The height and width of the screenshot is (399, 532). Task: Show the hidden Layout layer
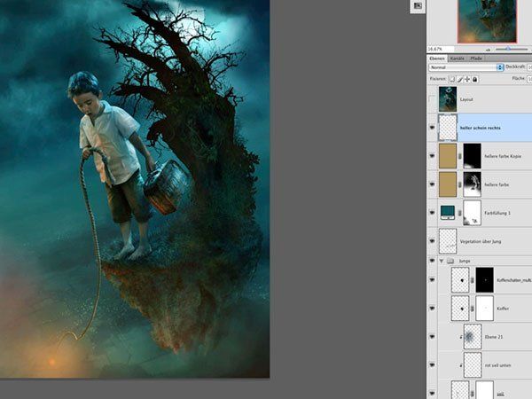[x=432, y=99]
